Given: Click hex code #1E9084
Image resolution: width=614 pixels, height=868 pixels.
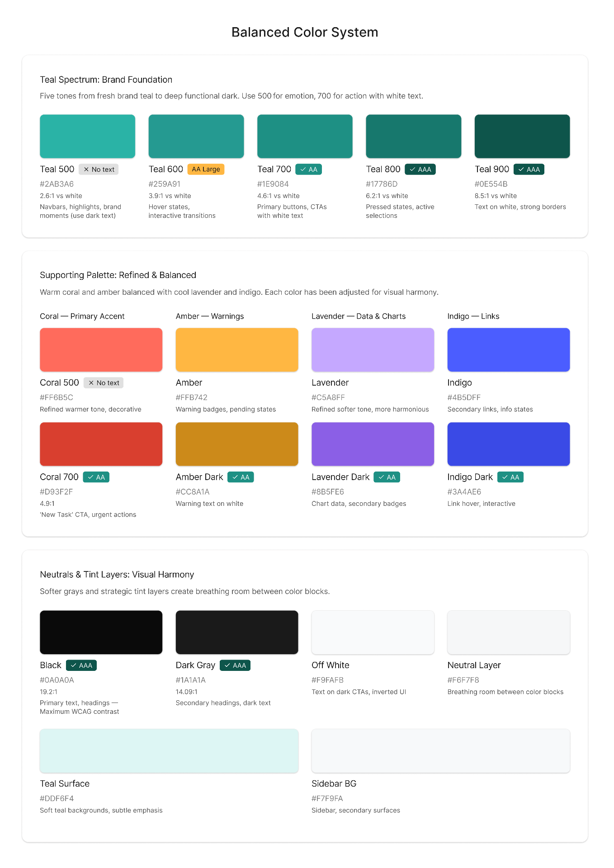Looking at the screenshot, I should 273,184.
